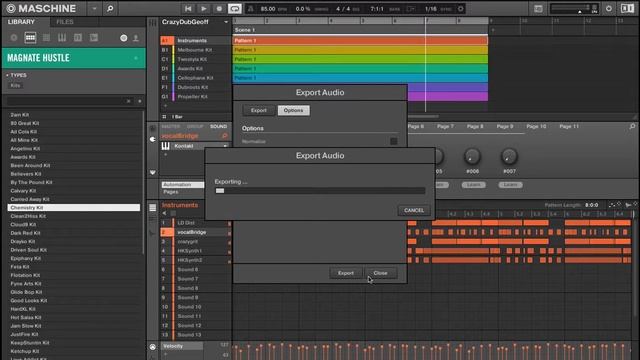Turn the #006 knob
This screenshot has width=640, height=360.
(472, 156)
